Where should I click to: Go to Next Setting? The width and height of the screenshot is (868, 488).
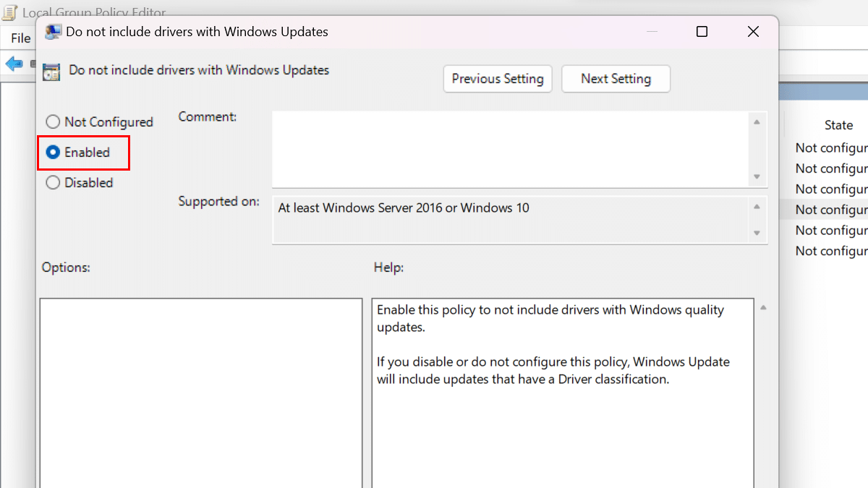pos(616,79)
